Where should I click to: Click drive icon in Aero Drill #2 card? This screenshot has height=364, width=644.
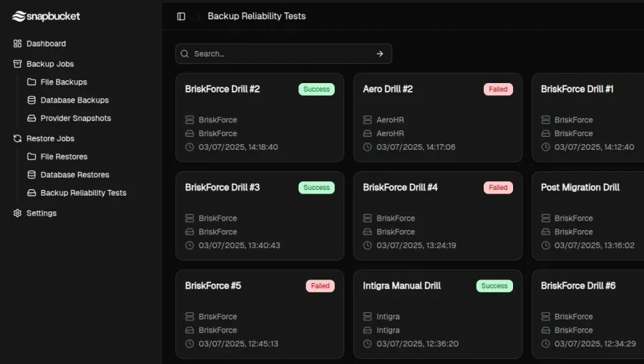point(368,133)
